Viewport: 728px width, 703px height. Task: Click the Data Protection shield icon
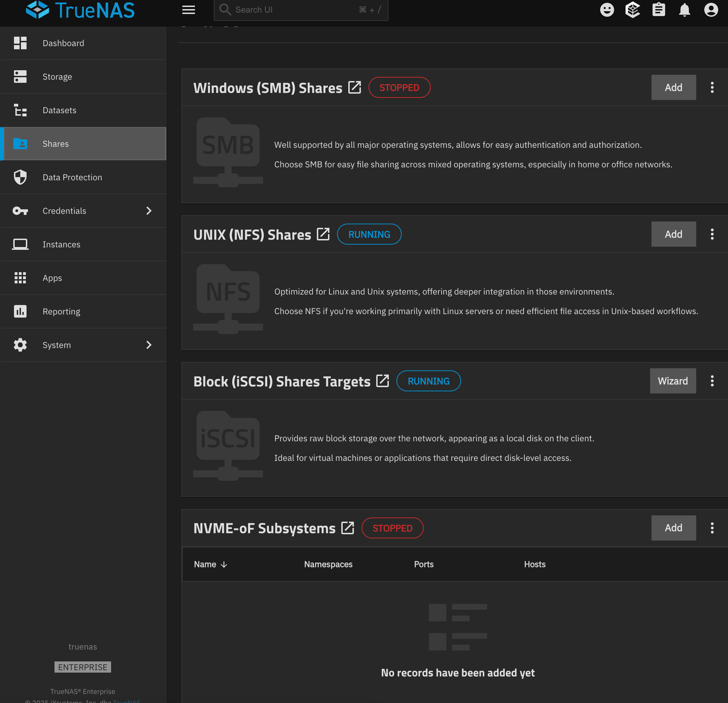pyautogui.click(x=20, y=177)
